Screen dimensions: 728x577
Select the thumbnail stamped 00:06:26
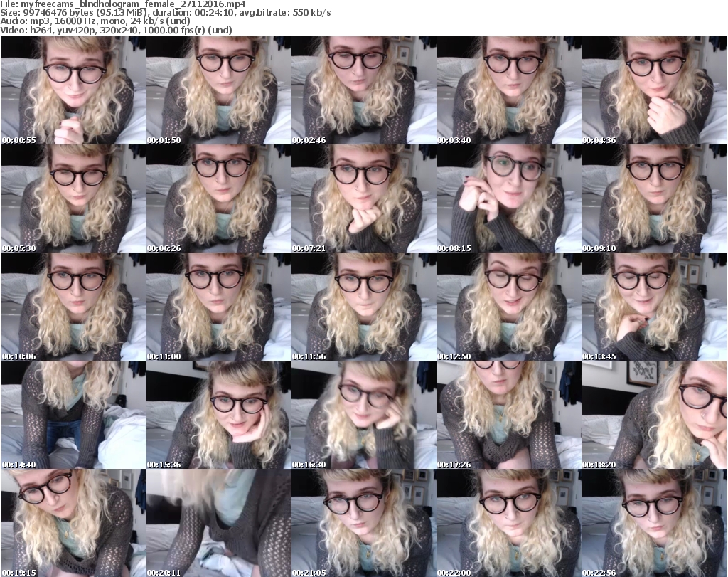pyautogui.click(x=219, y=198)
